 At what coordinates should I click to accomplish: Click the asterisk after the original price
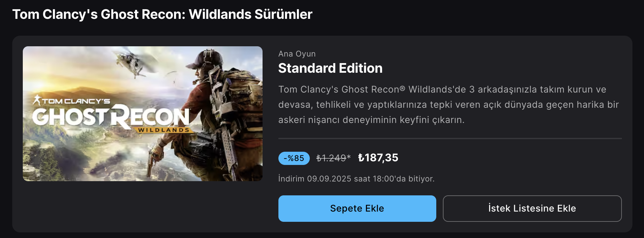349,157
